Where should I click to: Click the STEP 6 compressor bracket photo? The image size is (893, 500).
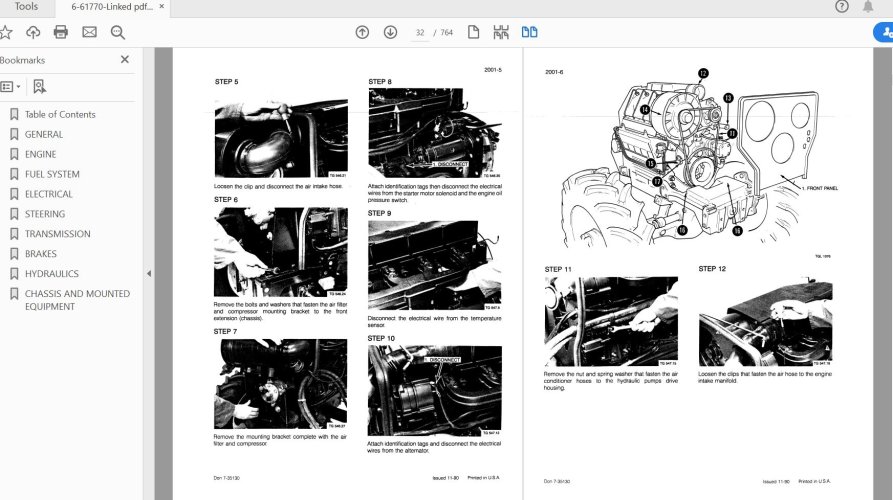(x=281, y=252)
